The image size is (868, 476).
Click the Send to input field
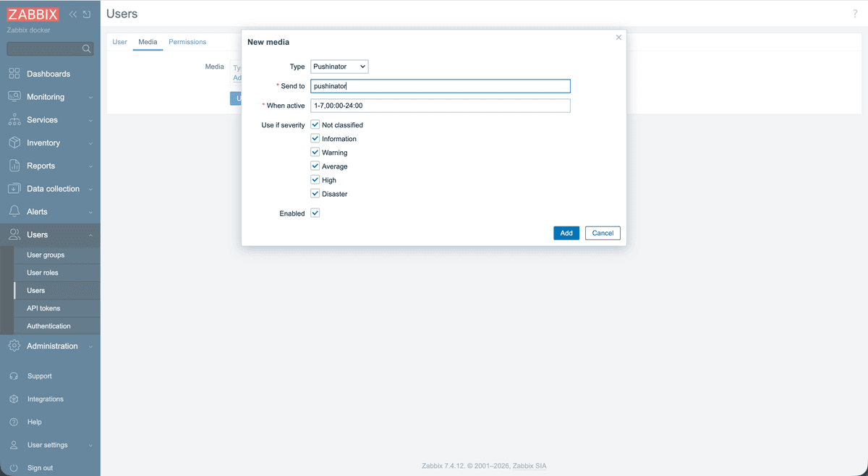441,86
